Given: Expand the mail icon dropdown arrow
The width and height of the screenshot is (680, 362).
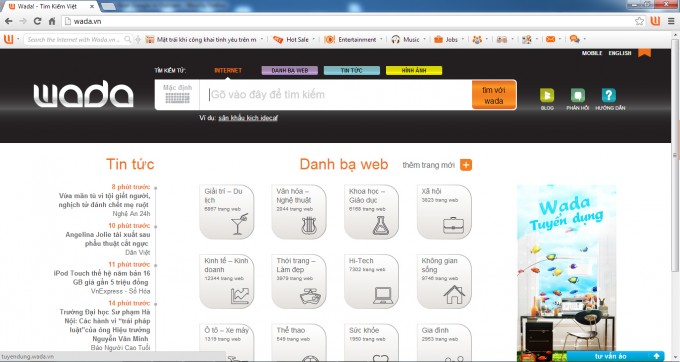Looking at the screenshot, I should [x=560, y=39].
